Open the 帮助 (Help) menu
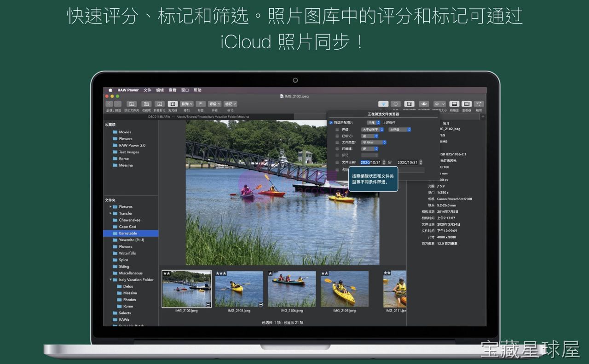This screenshot has height=364, width=589. pyautogui.click(x=197, y=90)
